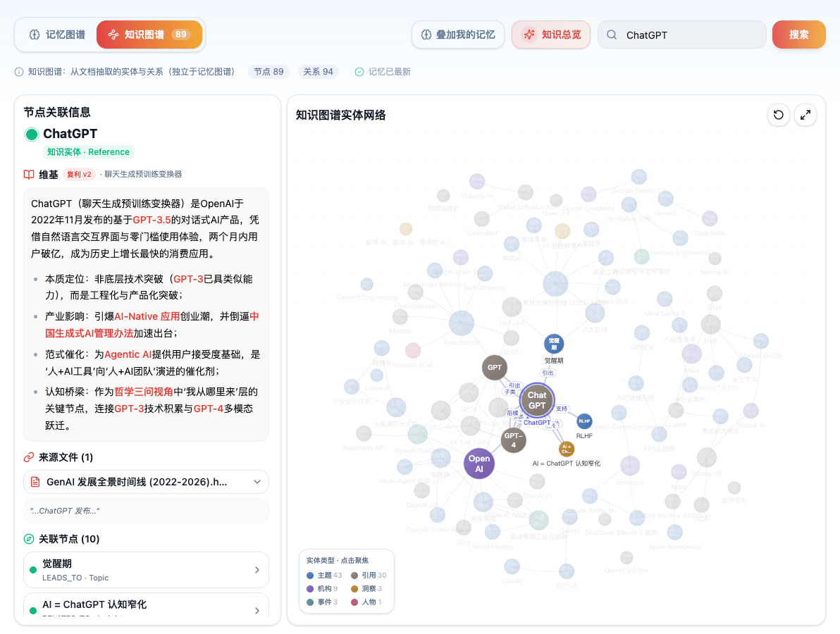The height and width of the screenshot is (634, 840).
Task: Open 知识总览 overview
Action: coord(550,35)
